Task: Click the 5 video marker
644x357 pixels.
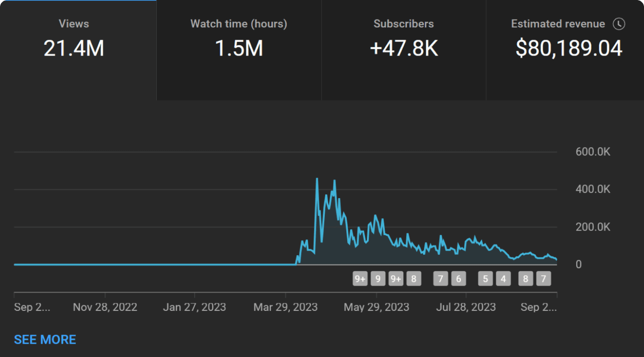Action: [485, 279]
